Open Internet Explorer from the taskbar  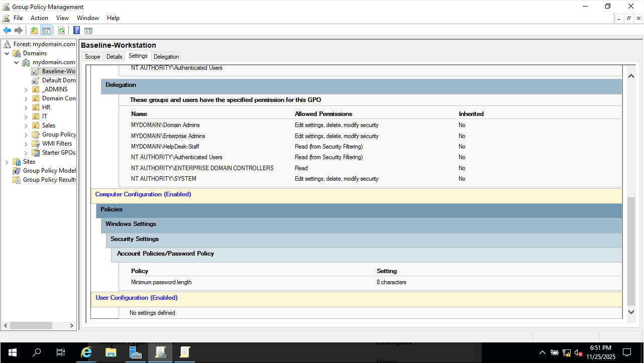(x=86, y=352)
